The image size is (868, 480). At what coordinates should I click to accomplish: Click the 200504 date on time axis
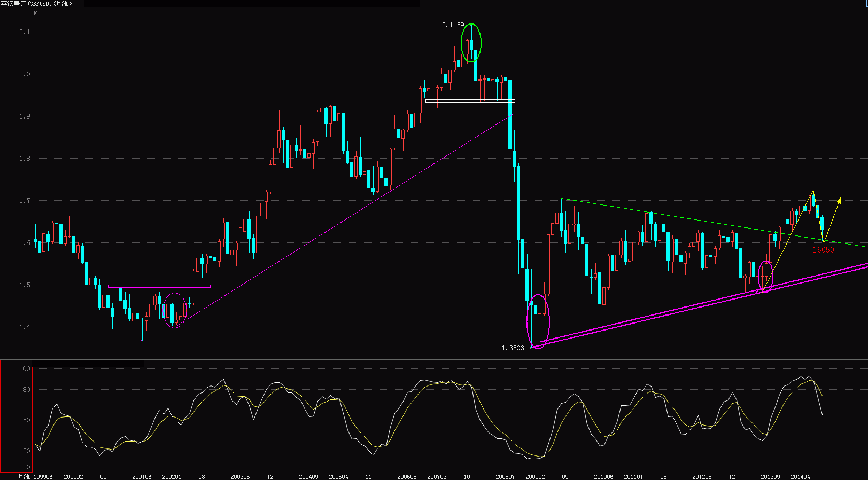[338, 477]
